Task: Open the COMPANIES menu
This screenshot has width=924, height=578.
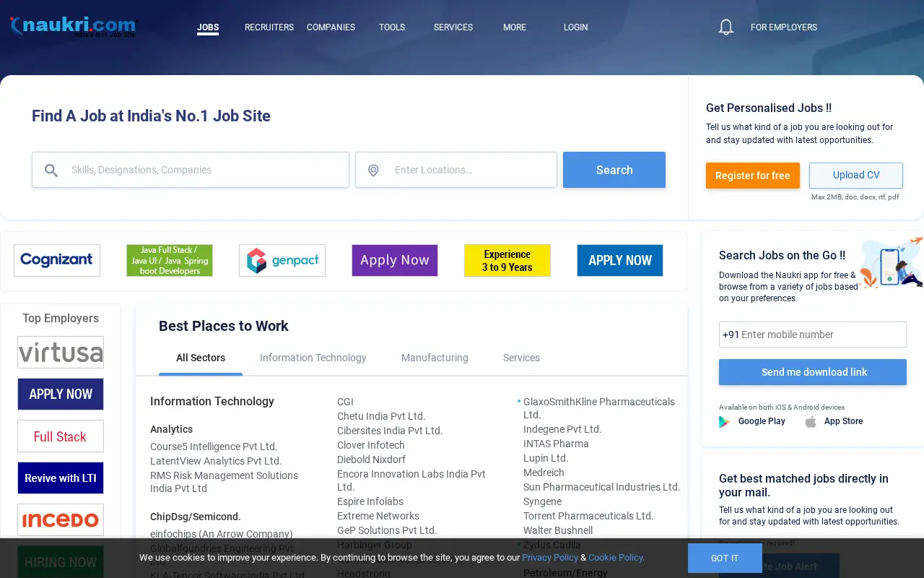Action: (331, 27)
